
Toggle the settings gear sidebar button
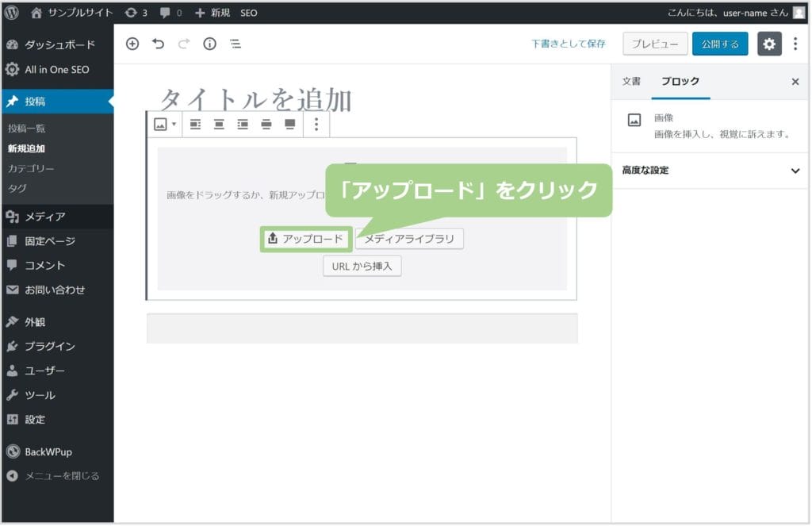click(768, 44)
